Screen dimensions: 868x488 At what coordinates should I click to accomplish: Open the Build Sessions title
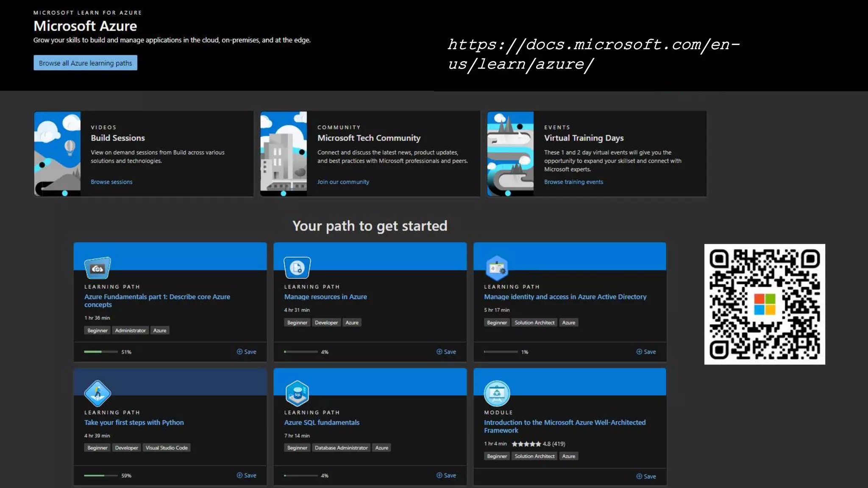pos(118,138)
